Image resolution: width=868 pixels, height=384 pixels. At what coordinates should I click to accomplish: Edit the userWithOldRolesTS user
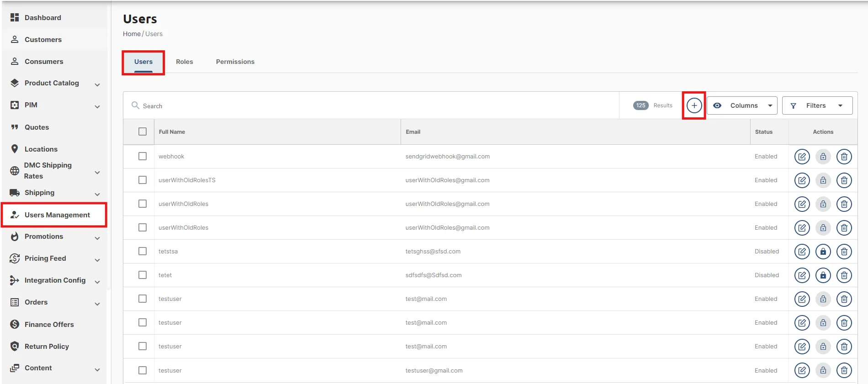[x=802, y=180]
